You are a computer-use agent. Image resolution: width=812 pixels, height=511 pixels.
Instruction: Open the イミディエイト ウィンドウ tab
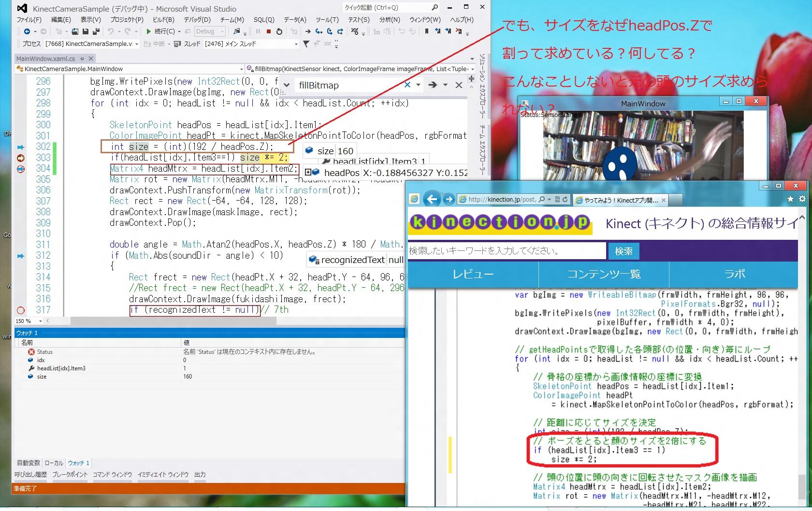pyautogui.click(x=163, y=475)
